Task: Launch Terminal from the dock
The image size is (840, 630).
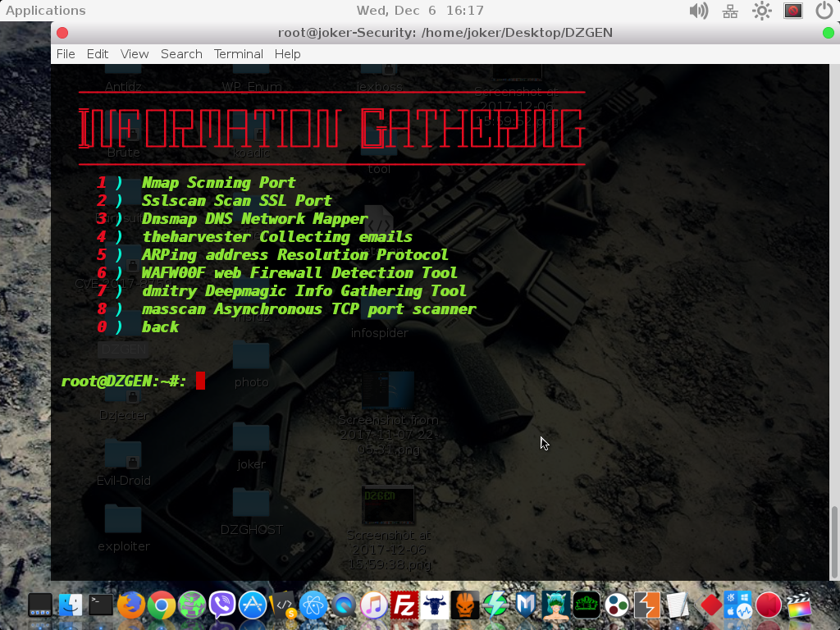Action: tap(100, 605)
